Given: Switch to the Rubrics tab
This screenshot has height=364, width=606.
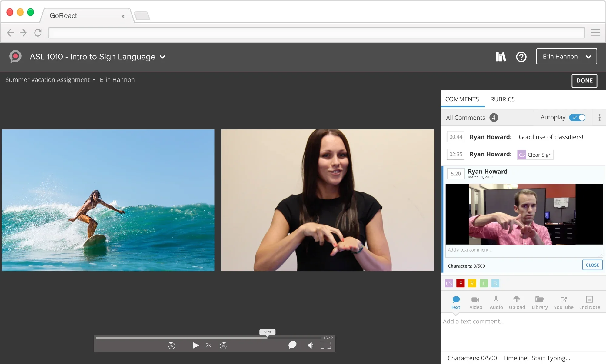Looking at the screenshot, I should click(x=502, y=99).
